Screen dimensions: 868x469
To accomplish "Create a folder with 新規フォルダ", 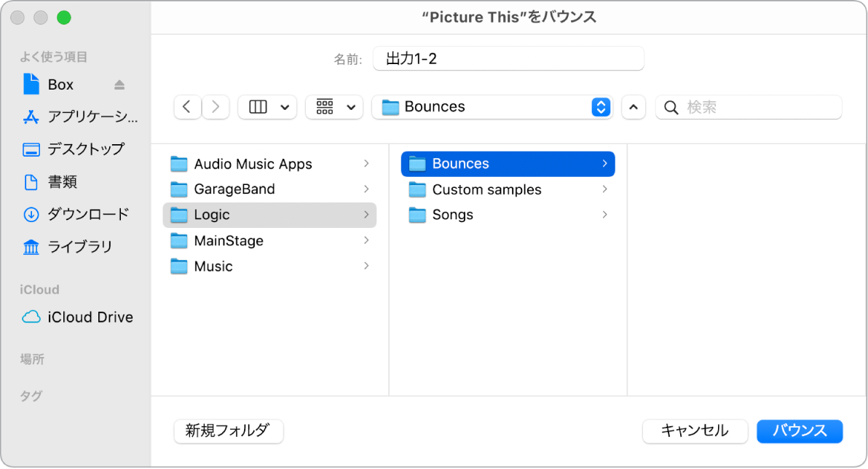I will tap(228, 431).
